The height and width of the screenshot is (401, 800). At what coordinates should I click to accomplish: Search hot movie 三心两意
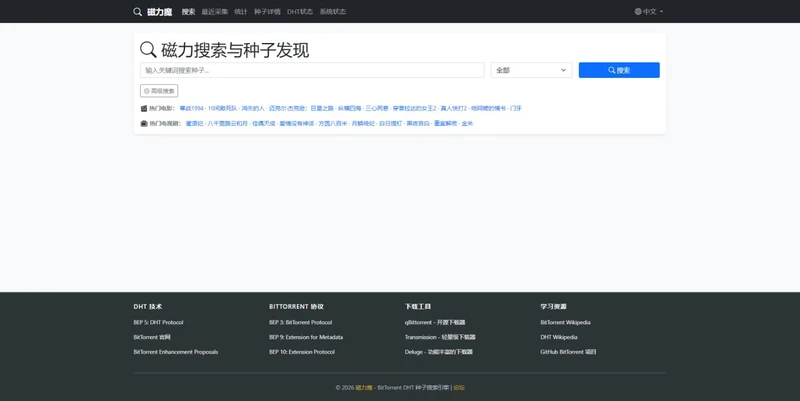pos(377,108)
